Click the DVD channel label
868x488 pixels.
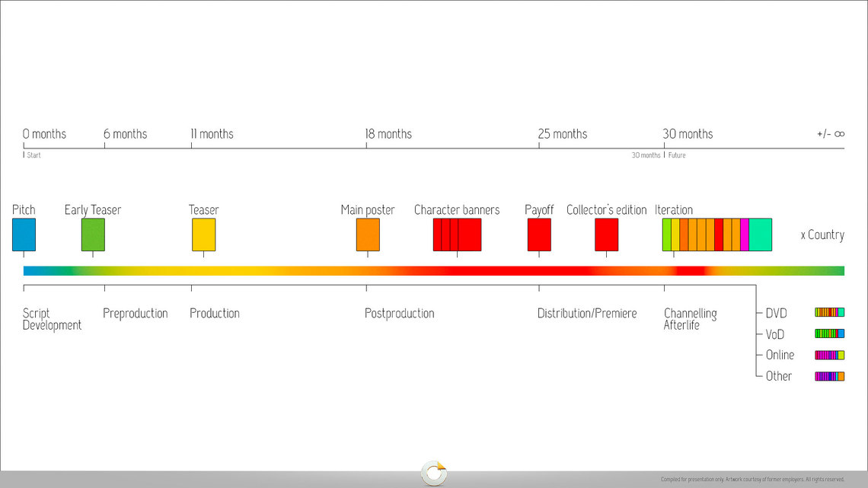coord(776,313)
